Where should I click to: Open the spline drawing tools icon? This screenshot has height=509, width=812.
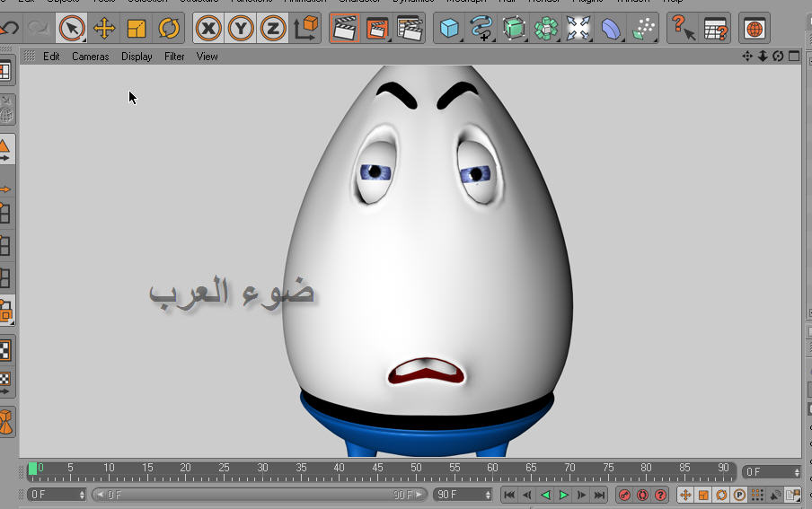pos(481,28)
